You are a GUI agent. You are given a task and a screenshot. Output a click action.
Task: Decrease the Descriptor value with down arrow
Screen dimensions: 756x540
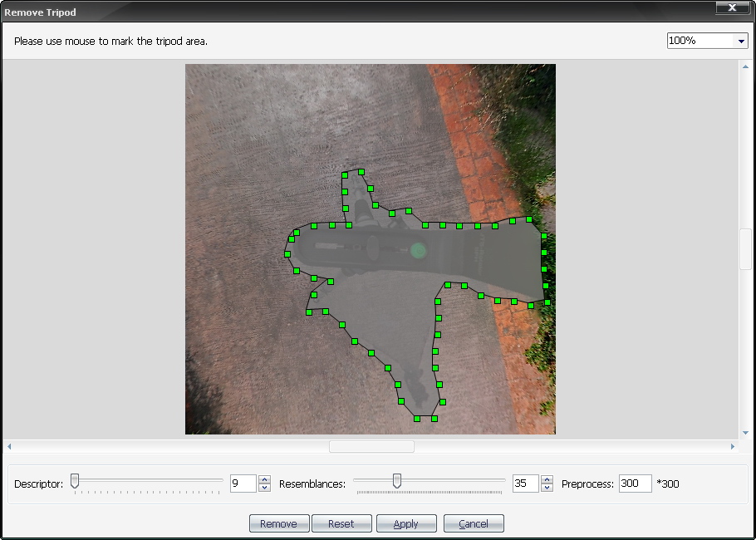264,488
